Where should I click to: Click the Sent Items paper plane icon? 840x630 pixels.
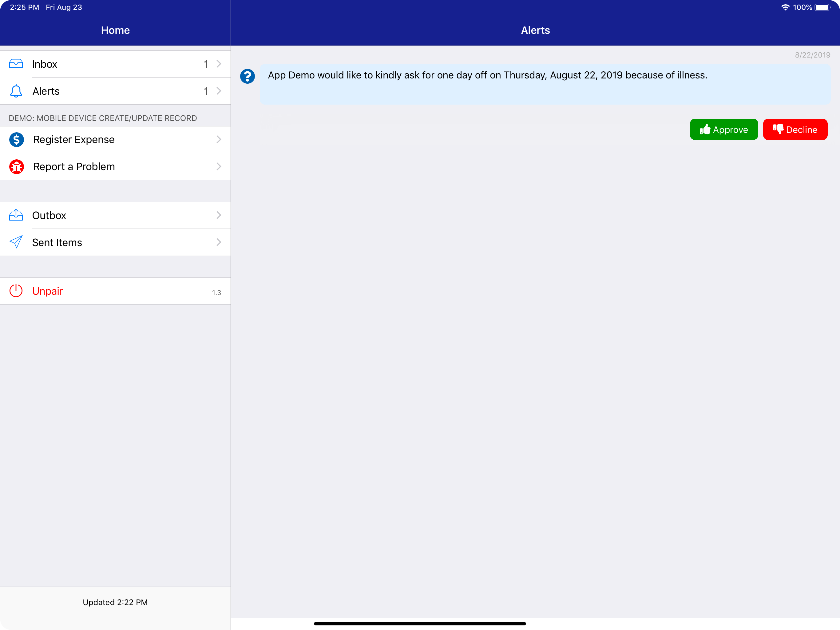coord(16,242)
